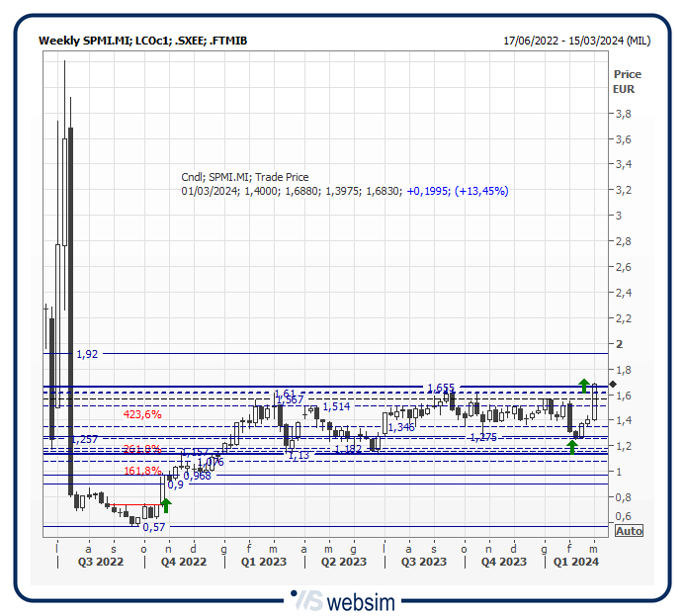685x616 pixels.
Task: Select Q2 2023 on the time axis
Action: tap(341, 562)
